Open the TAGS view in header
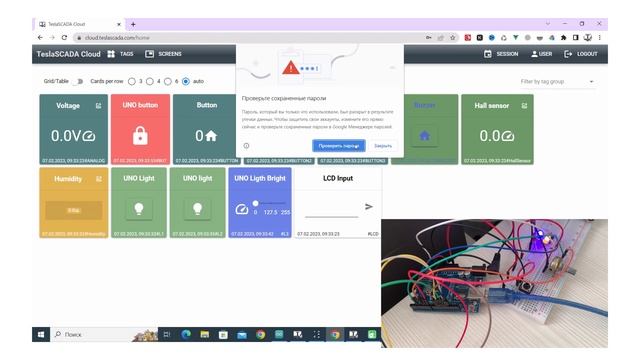Screen dimensions: 640x360 pyautogui.click(x=120, y=54)
